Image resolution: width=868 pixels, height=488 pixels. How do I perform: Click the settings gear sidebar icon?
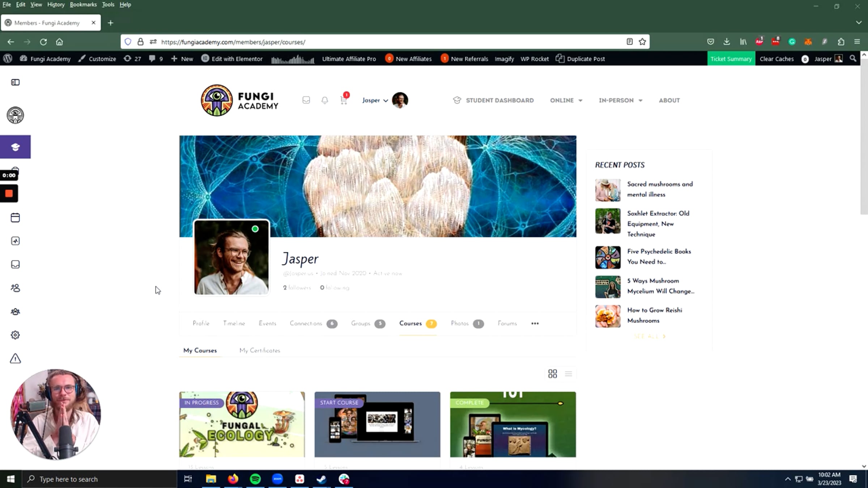pos(15,335)
